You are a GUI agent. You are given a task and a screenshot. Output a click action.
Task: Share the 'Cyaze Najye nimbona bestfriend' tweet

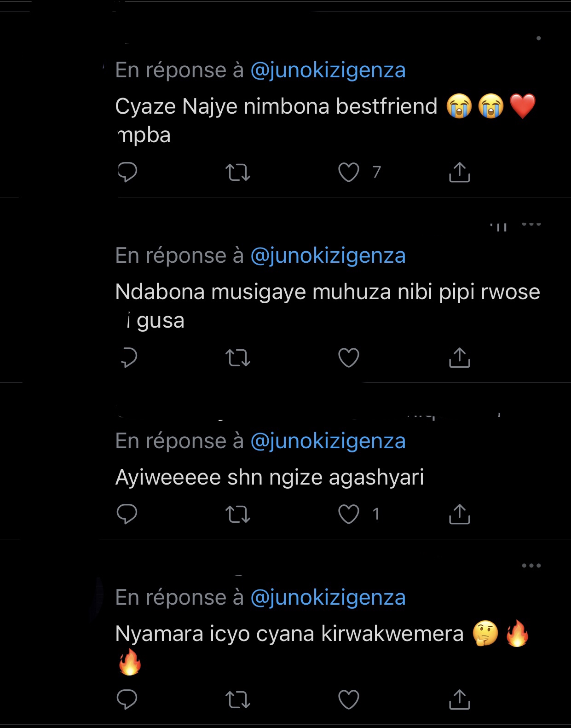coord(459,173)
